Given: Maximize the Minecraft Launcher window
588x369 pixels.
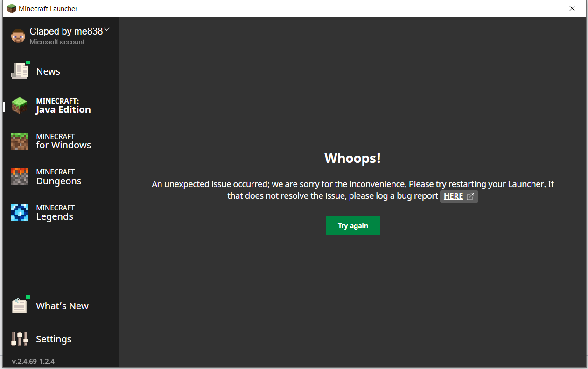Looking at the screenshot, I should tap(545, 8).
